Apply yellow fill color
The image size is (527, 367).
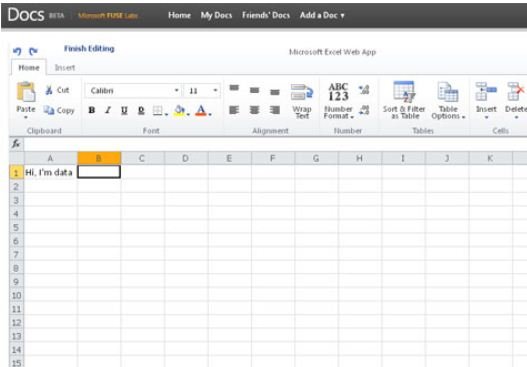[179, 110]
